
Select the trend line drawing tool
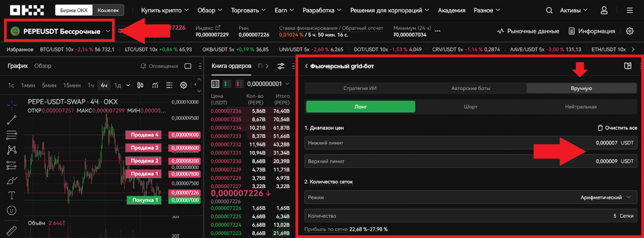click(12, 120)
